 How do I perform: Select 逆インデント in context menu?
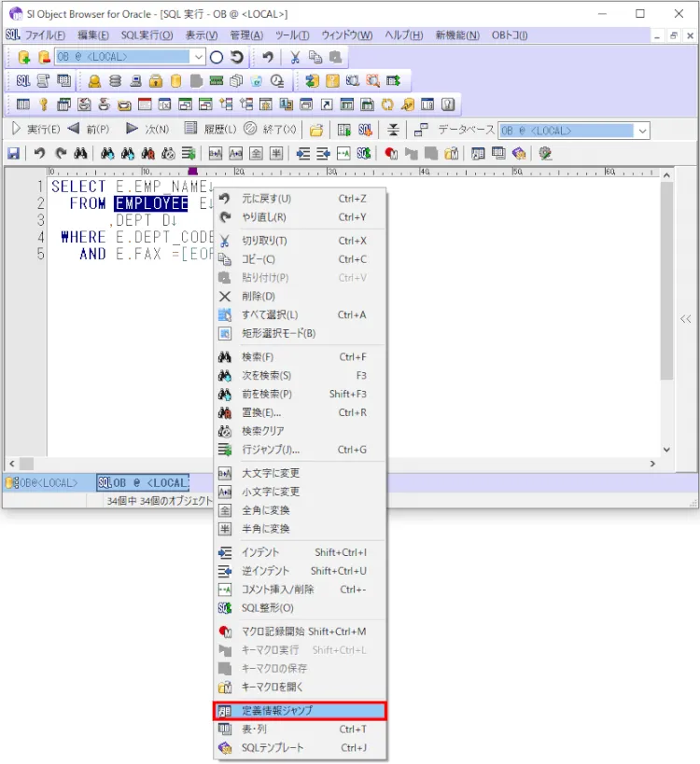(300, 571)
